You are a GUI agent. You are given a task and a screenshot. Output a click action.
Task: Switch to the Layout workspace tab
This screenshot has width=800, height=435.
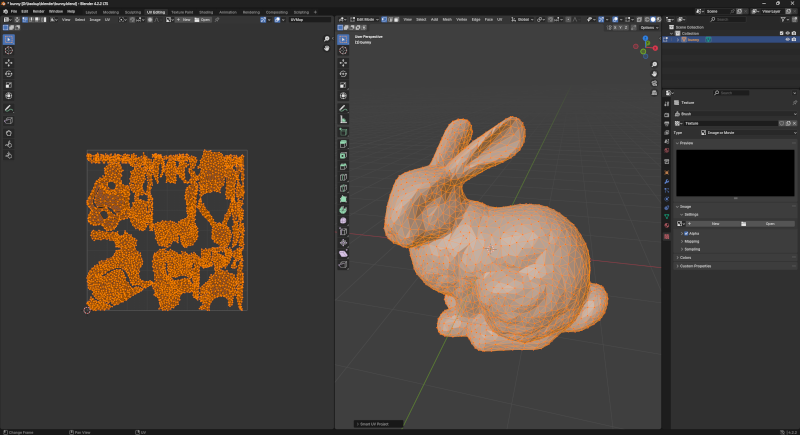(91, 12)
